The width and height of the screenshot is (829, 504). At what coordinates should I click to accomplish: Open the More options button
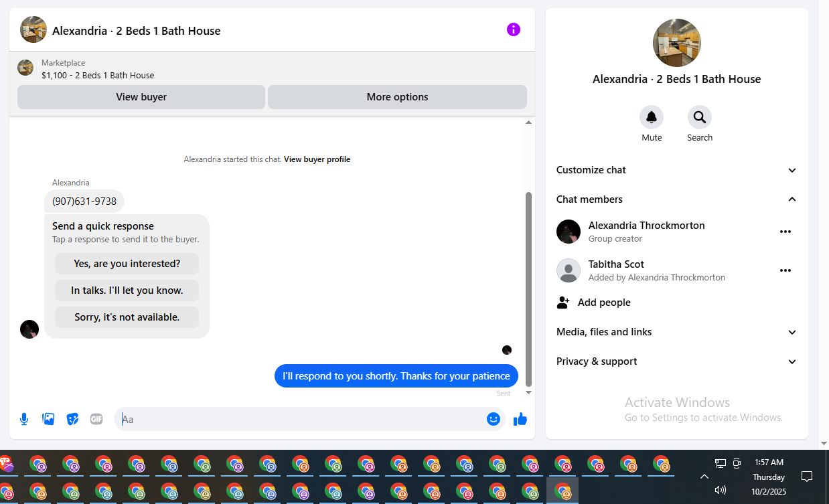pyautogui.click(x=397, y=97)
